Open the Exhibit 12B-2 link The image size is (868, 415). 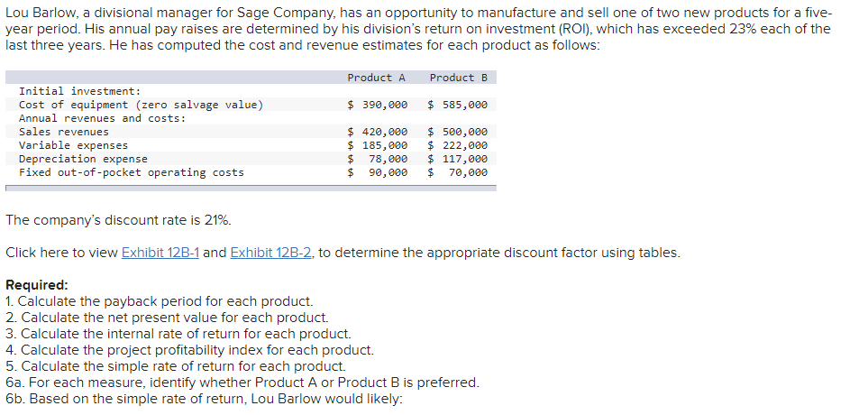(272, 253)
